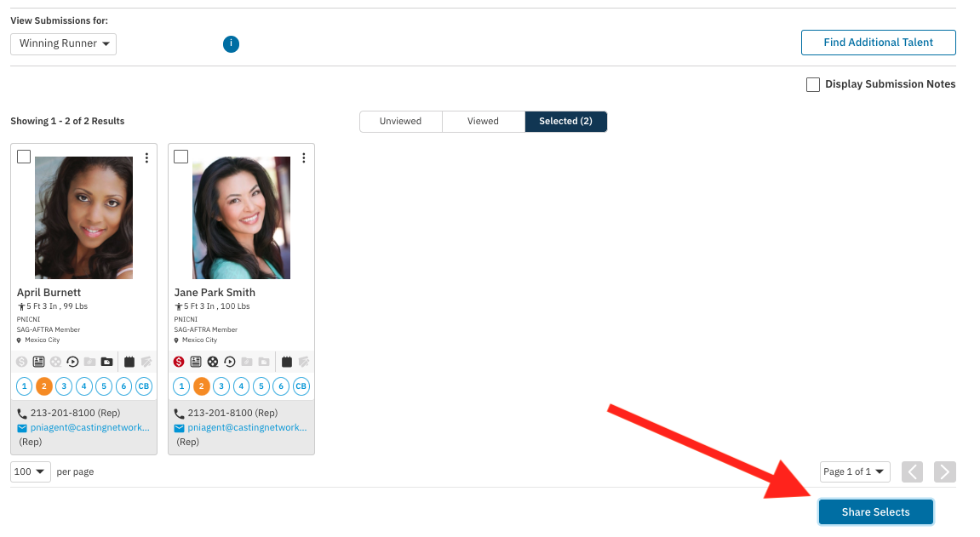The image size is (980, 537).
Task: Click the orange size 2 circle on April Burnett's card
Action: click(x=44, y=386)
